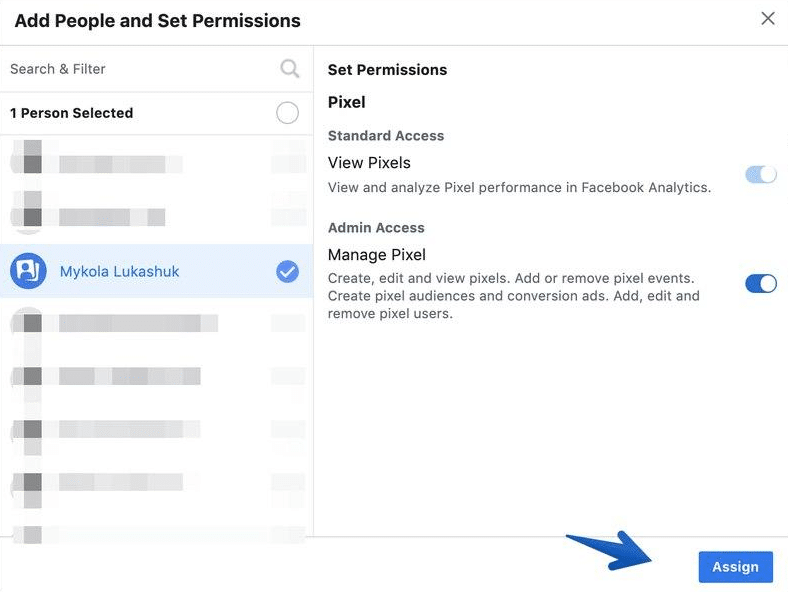Screen dimensions: 788x592
Task: Disable the Manage Pixel admin access switch
Action: point(761,284)
